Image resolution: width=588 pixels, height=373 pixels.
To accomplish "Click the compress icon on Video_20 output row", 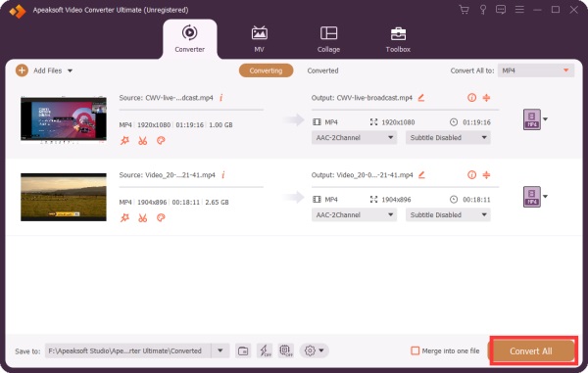I will point(486,175).
